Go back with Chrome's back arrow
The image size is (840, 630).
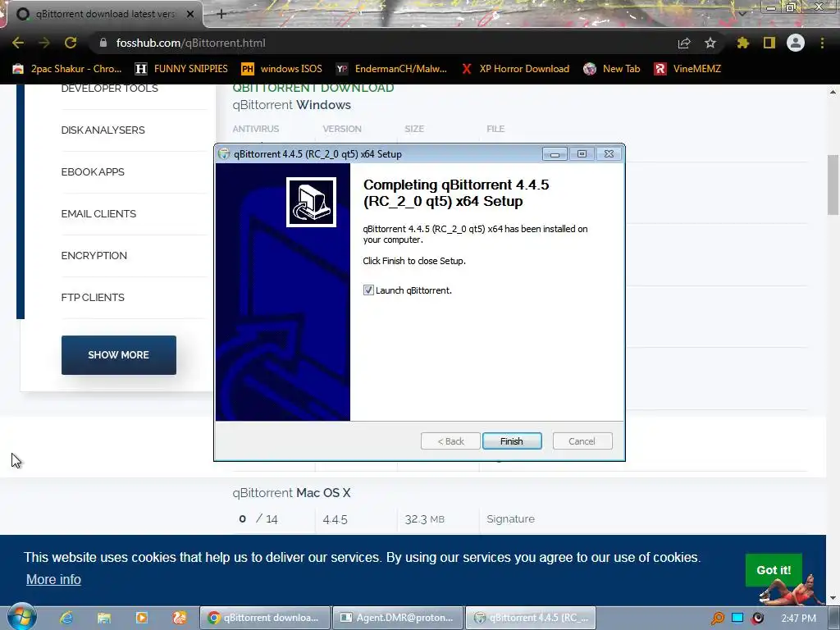click(18, 43)
